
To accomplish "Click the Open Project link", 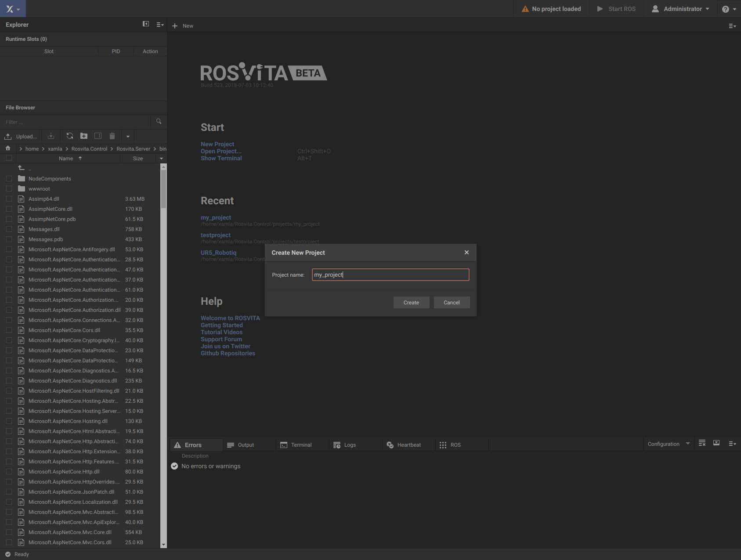I will click(x=221, y=151).
